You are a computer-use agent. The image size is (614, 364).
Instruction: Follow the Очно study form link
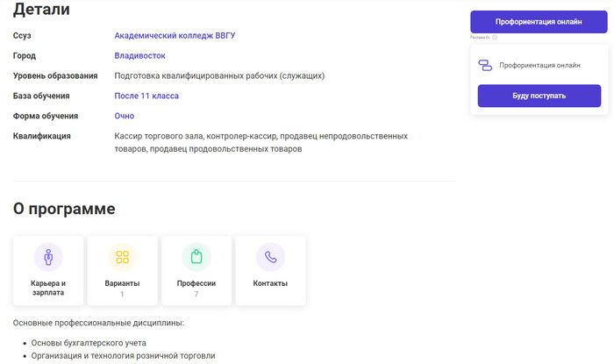pos(125,117)
